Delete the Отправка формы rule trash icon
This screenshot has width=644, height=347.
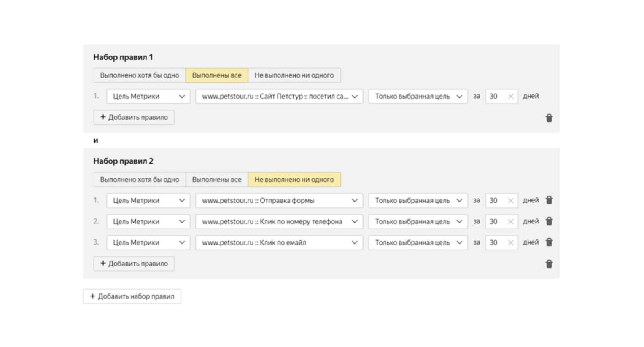tap(549, 200)
